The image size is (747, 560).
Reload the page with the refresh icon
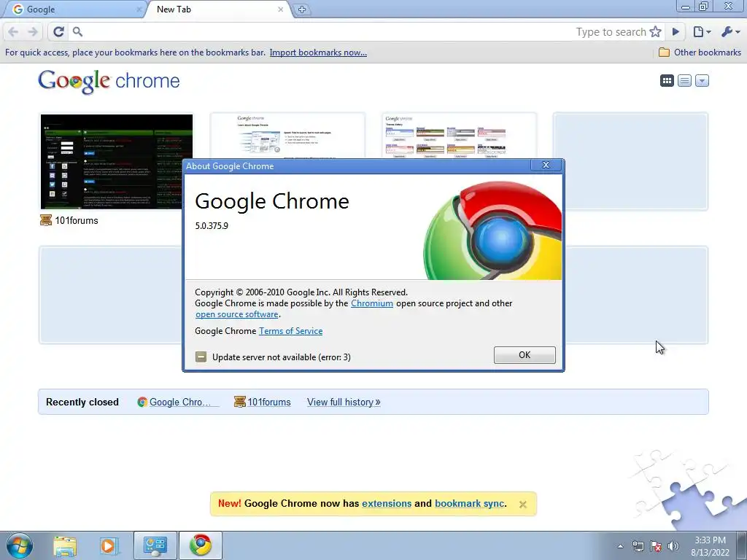coord(58,32)
